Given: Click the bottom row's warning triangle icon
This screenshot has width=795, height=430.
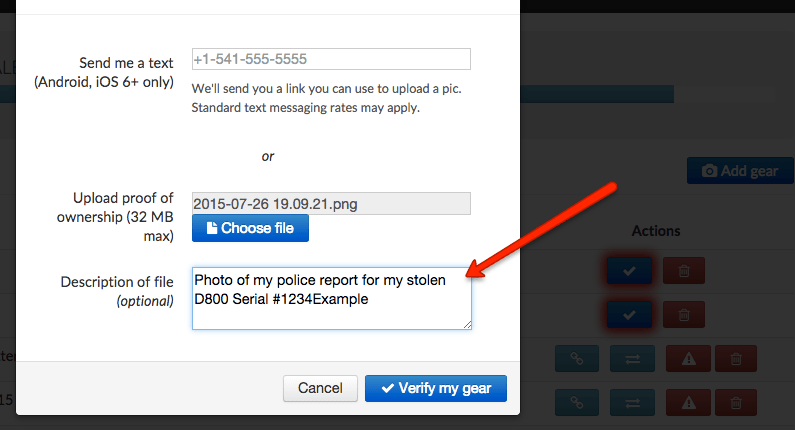Looking at the screenshot, I should click(688, 403).
